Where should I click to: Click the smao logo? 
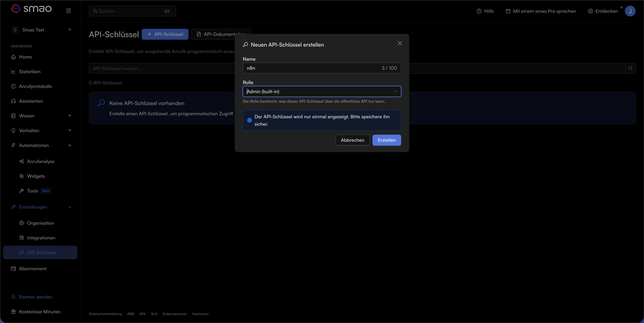point(32,9)
